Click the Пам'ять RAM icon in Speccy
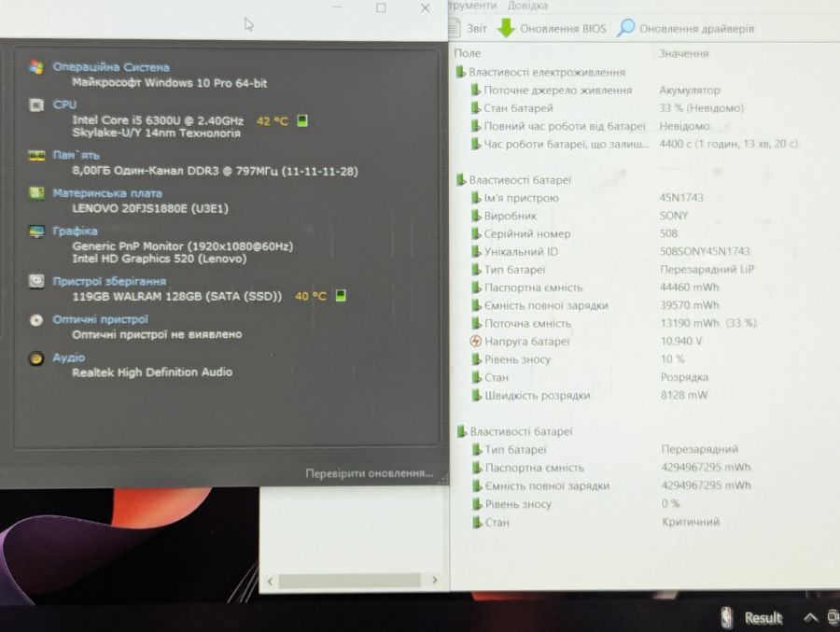Viewport: 840px width, 632px height. [35, 156]
